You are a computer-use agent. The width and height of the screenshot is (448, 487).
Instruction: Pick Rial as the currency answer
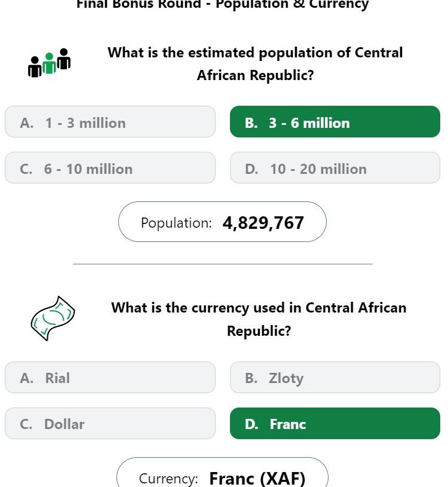(111, 378)
